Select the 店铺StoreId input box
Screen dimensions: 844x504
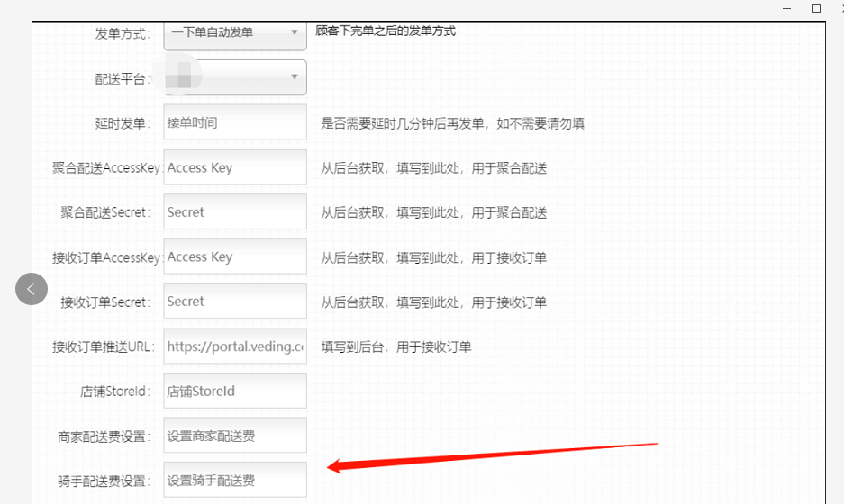pos(234,391)
